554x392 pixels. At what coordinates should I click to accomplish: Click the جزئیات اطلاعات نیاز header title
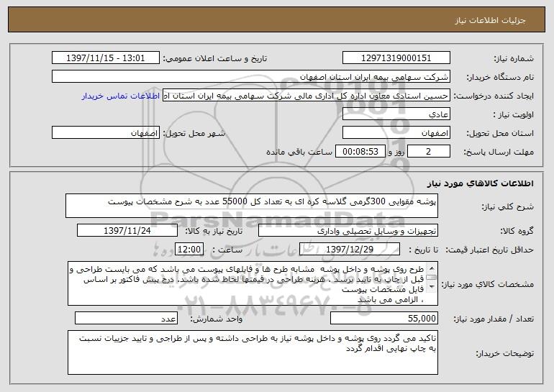[x=490, y=20]
